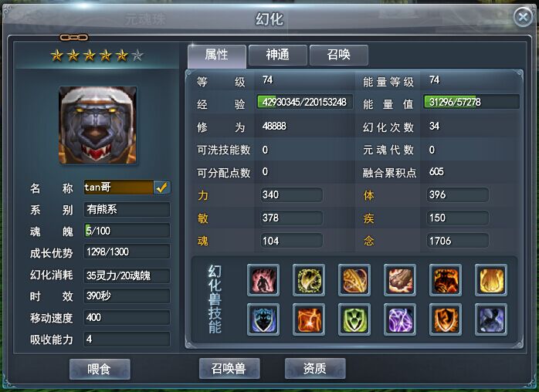Select the yellow-green circular slash skill icon

[x=309, y=280]
